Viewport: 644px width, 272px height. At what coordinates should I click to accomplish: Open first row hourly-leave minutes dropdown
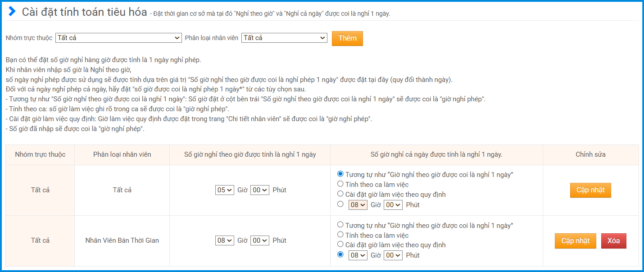259,190
